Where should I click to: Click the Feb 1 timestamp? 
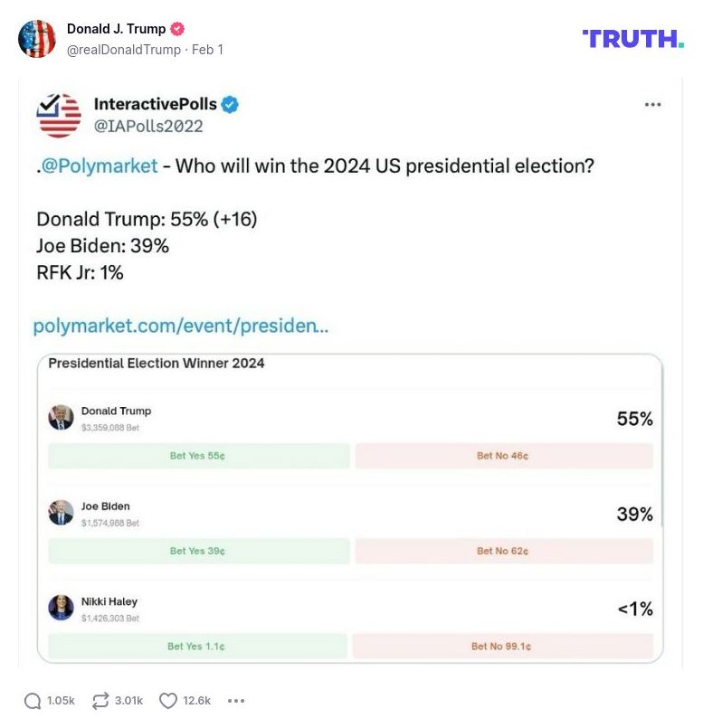pos(209,50)
